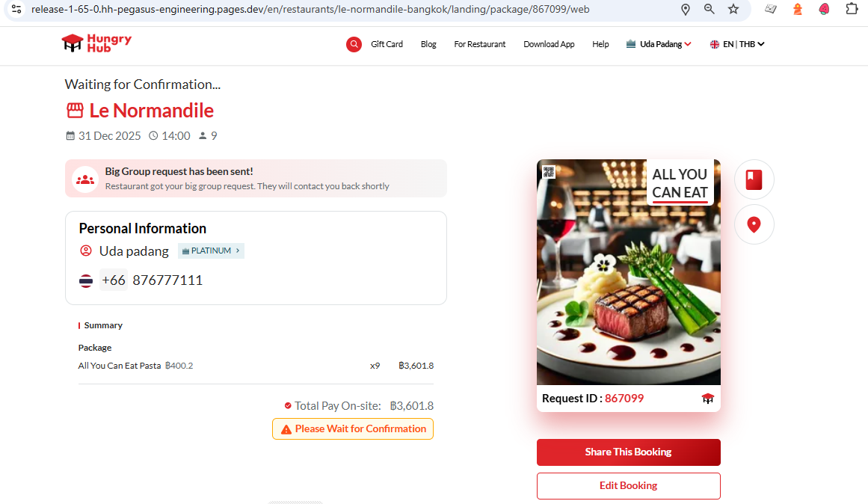Click the Le Normandile restaurant name link
This screenshot has width=868, height=504.
(151, 111)
